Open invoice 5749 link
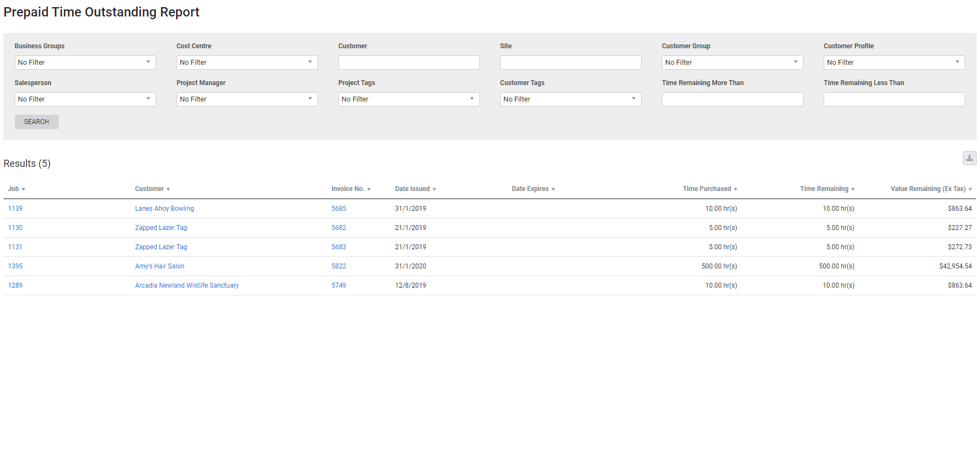 click(x=339, y=285)
